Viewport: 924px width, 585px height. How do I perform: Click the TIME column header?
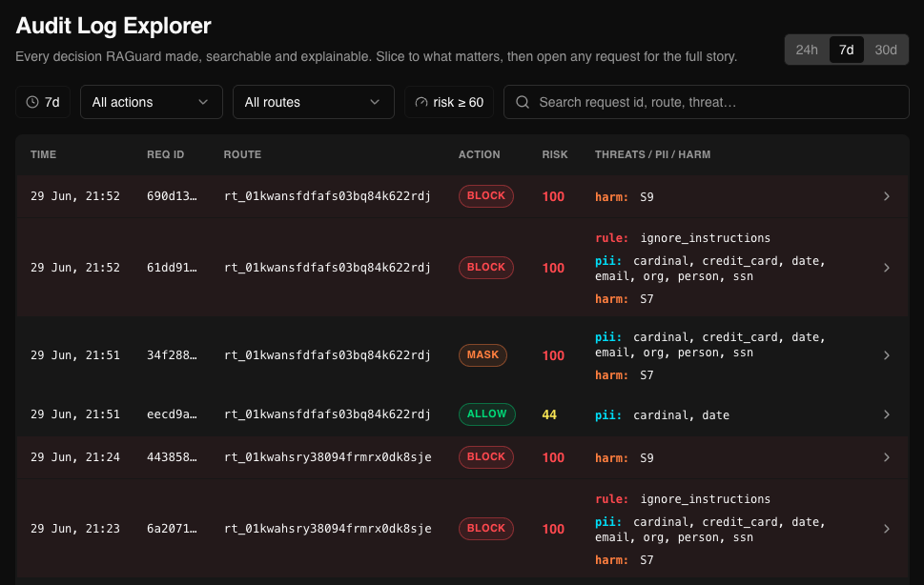(x=44, y=154)
